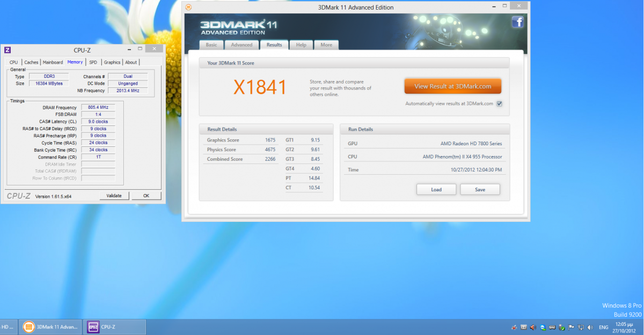The width and height of the screenshot is (644, 335).
Task: Click the Combined Score value 2266
Action: pyautogui.click(x=270, y=159)
